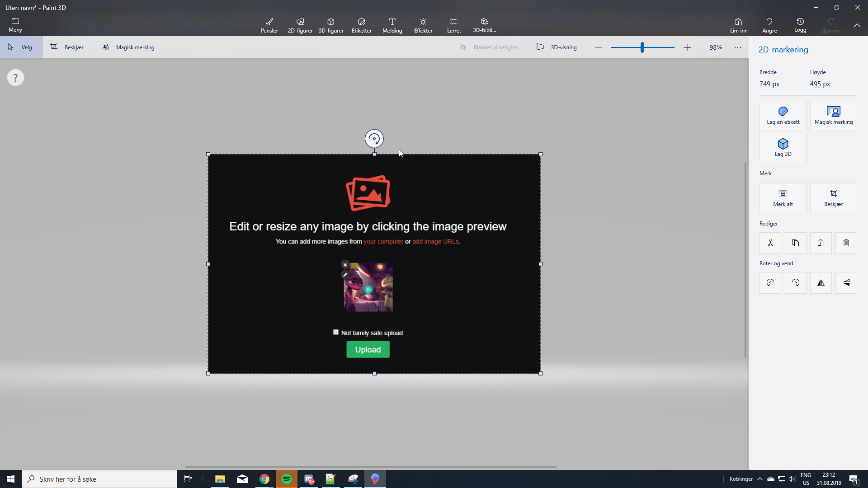Click the Merk alt button
Screen dimensions: 868x488
click(783, 198)
